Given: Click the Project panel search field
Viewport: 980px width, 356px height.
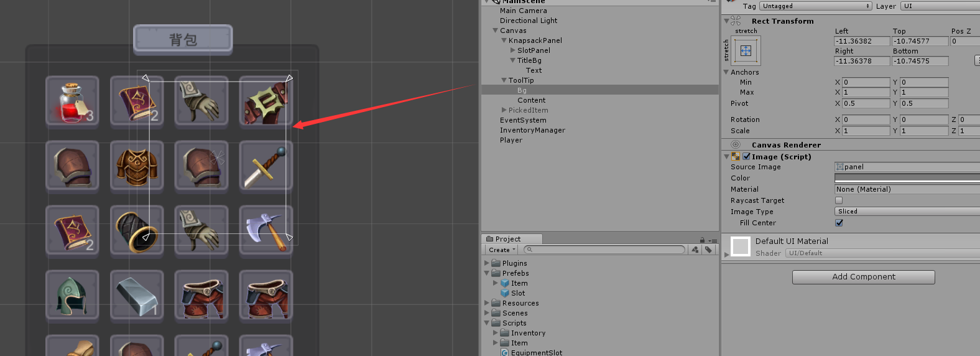Looking at the screenshot, I should tap(604, 250).
